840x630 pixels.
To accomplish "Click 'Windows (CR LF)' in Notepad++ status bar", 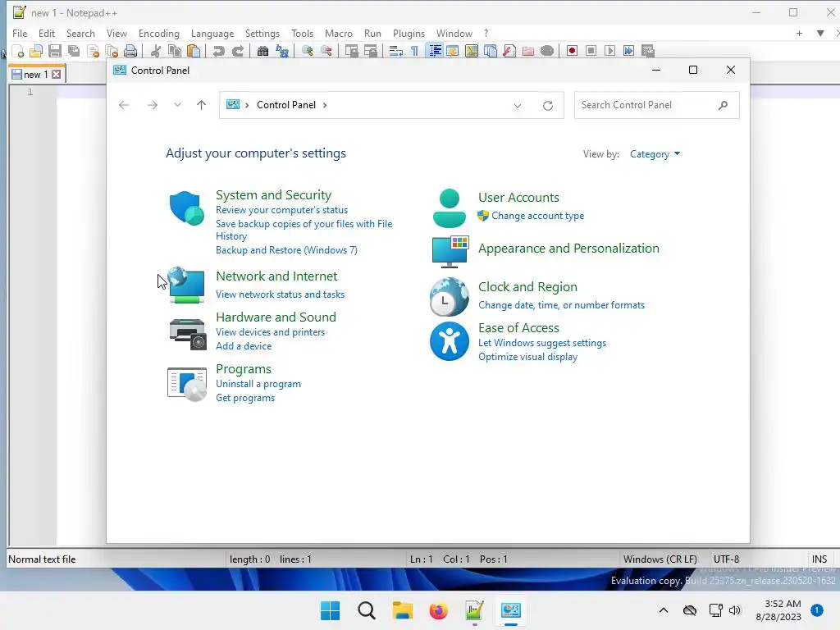I will click(660, 559).
